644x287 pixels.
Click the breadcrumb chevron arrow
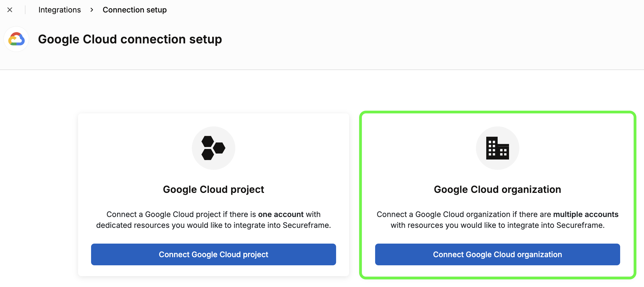coord(92,10)
